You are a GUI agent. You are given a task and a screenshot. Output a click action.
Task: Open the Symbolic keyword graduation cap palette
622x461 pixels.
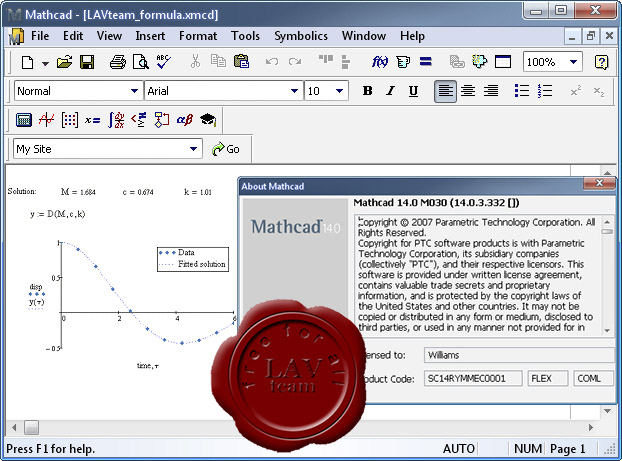pos(208,119)
